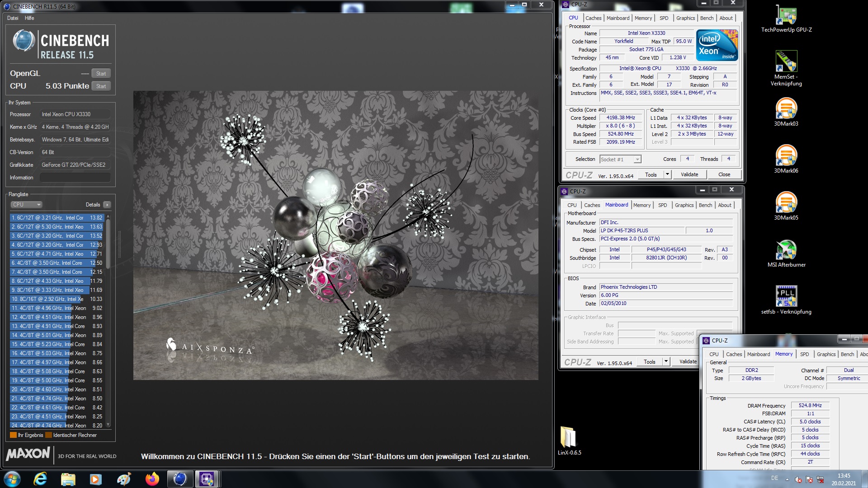Open the LinX-0.6.5 folder icon
Screen dimensions: 868x488
tap(569, 441)
